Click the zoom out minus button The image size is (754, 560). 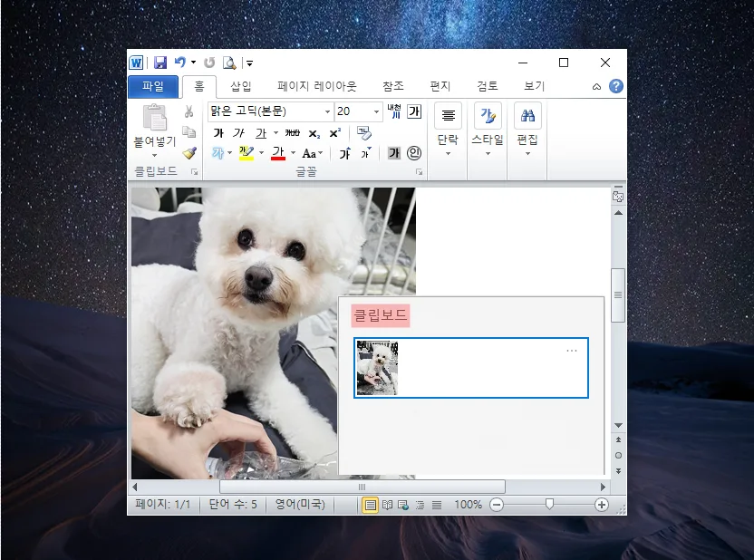[497, 505]
